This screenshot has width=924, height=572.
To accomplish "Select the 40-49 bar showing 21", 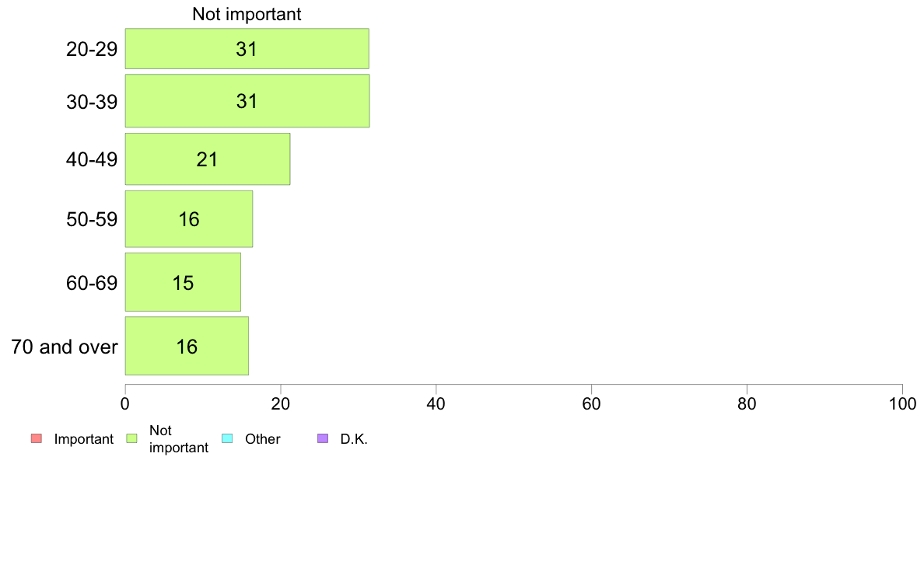I will (208, 159).
